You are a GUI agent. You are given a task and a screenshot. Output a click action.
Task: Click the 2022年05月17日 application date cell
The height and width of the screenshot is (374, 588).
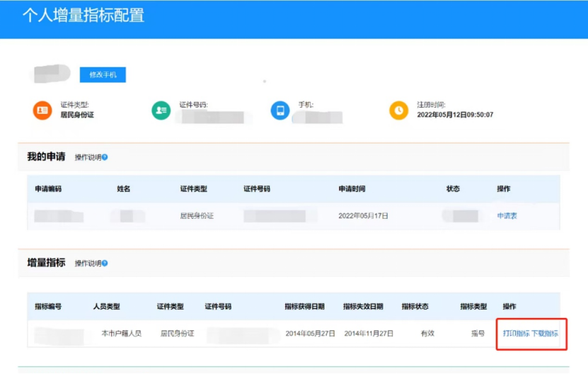(x=363, y=216)
